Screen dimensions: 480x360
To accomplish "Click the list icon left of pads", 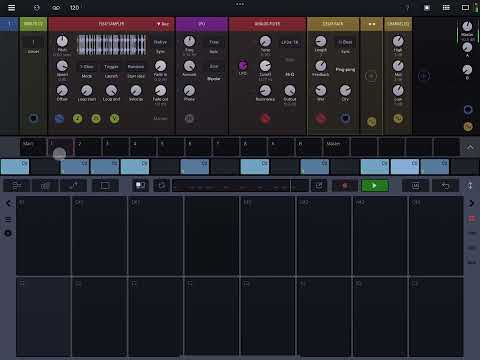I will coord(9,219).
